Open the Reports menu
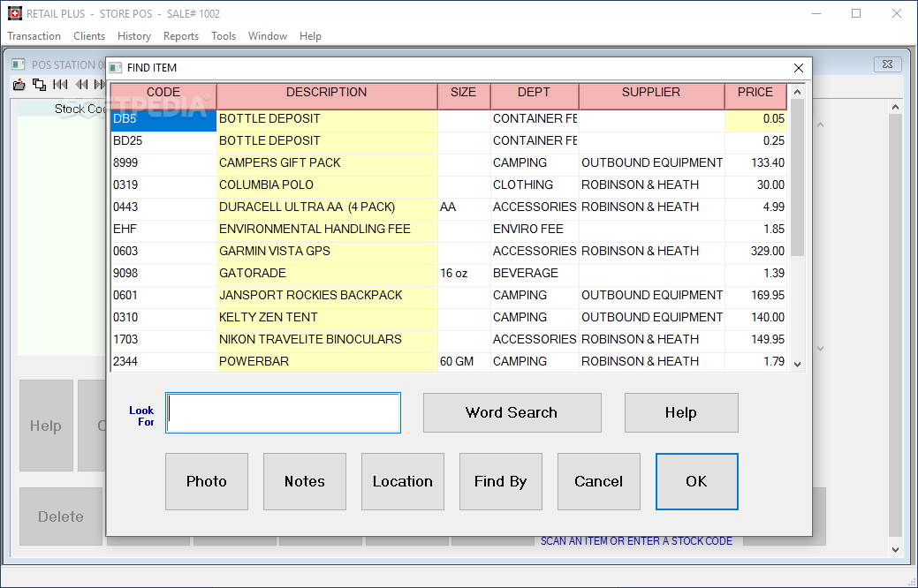Viewport: 918px width, 588px height. click(181, 36)
